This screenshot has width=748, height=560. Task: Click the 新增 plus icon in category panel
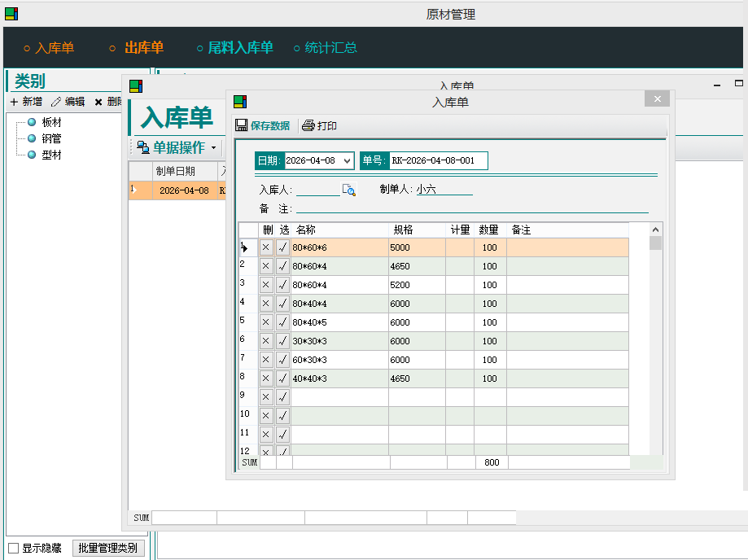pyautogui.click(x=14, y=102)
